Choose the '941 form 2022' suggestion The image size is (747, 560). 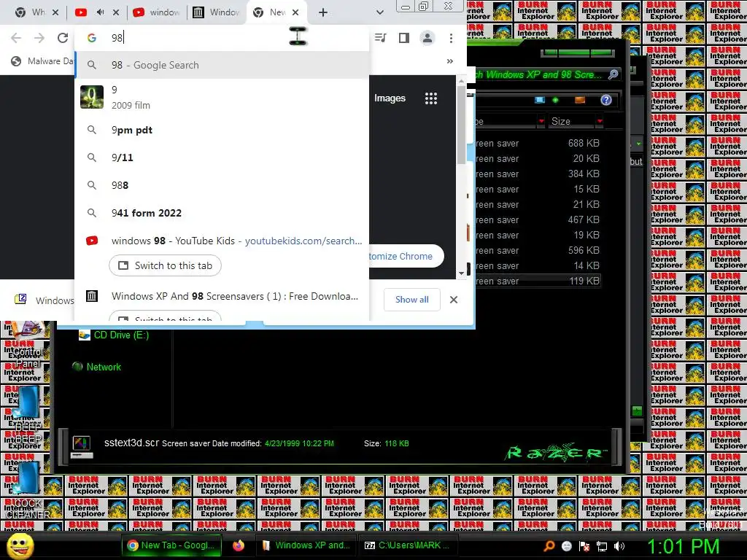222,213
